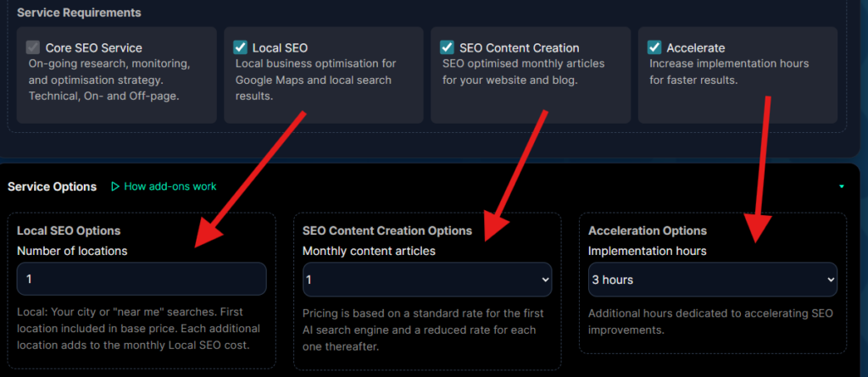Click the play icon beside How add-ons work
Image resolution: width=868 pixels, height=377 pixels.
tap(115, 186)
